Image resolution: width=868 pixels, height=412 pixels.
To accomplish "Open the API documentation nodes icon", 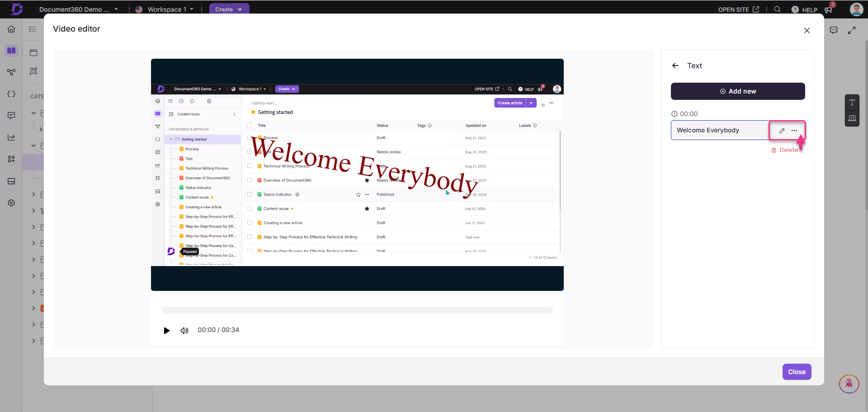I will [11, 72].
